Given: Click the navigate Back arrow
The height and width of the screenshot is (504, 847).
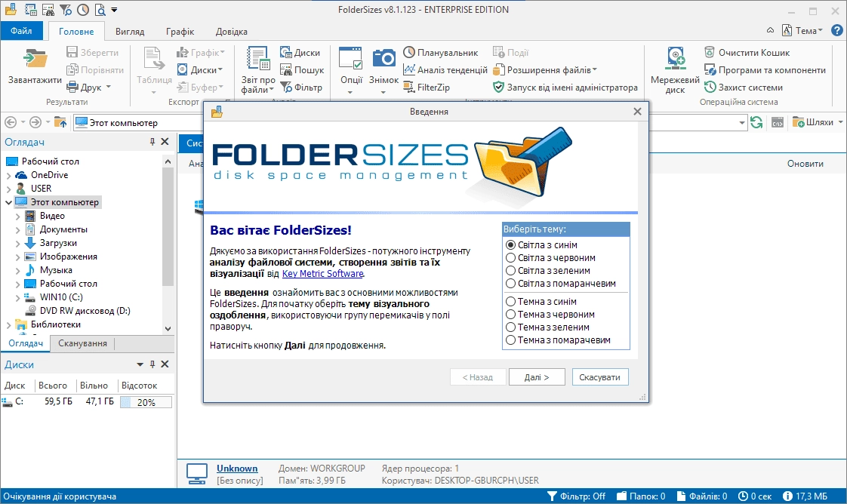Looking at the screenshot, I should click(x=11, y=122).
